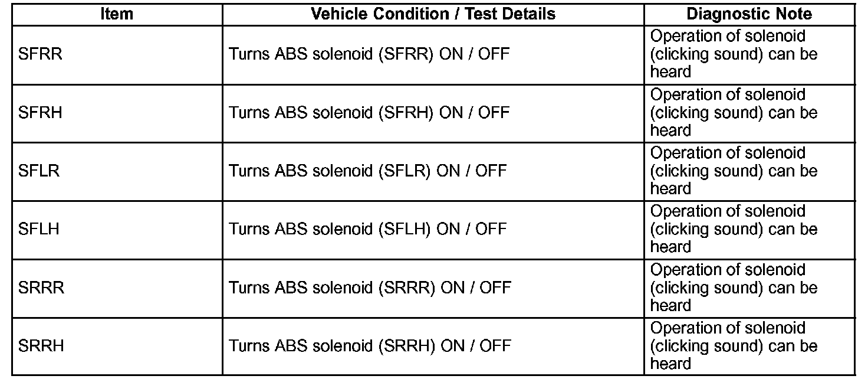Select the Vehicle Condition / Test Details header
The width and height of the screenshot is (868, 379).
coord(433,14)
